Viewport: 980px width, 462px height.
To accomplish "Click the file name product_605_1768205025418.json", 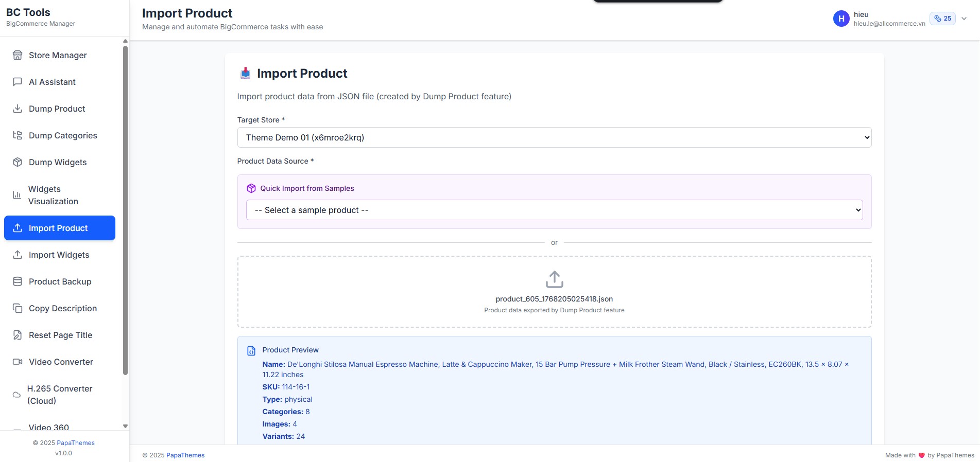I will coord(554,299).
